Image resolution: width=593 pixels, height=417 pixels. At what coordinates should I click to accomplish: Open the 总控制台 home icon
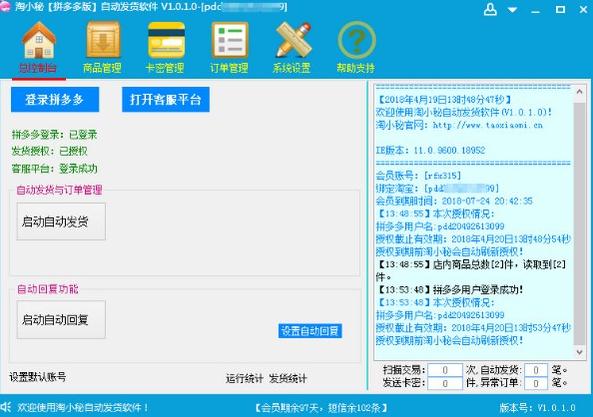(39, 40)
